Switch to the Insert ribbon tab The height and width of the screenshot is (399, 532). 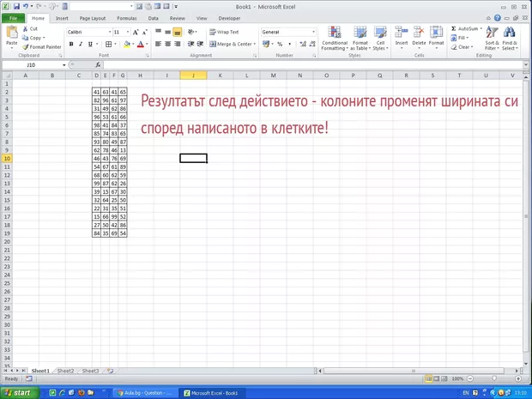click(x=62, y=18)
